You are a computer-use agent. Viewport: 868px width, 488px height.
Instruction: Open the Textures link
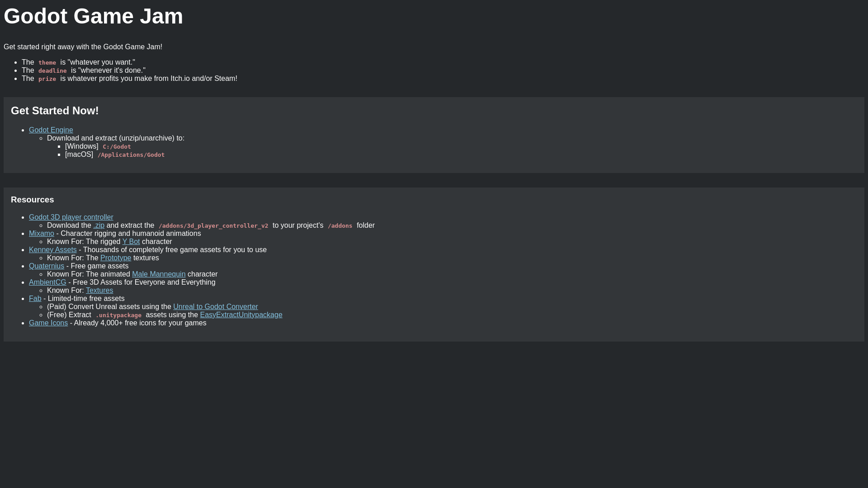click(x=99, y=291)
